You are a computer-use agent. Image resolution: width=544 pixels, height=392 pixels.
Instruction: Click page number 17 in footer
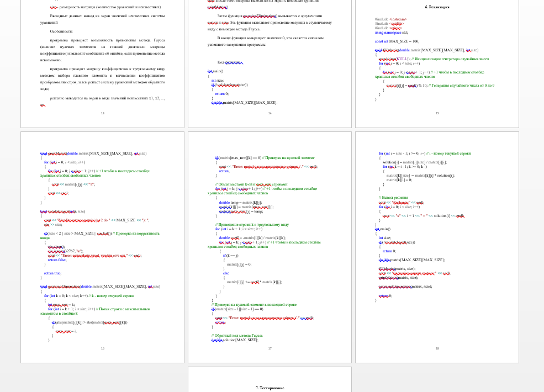point(270,348)
